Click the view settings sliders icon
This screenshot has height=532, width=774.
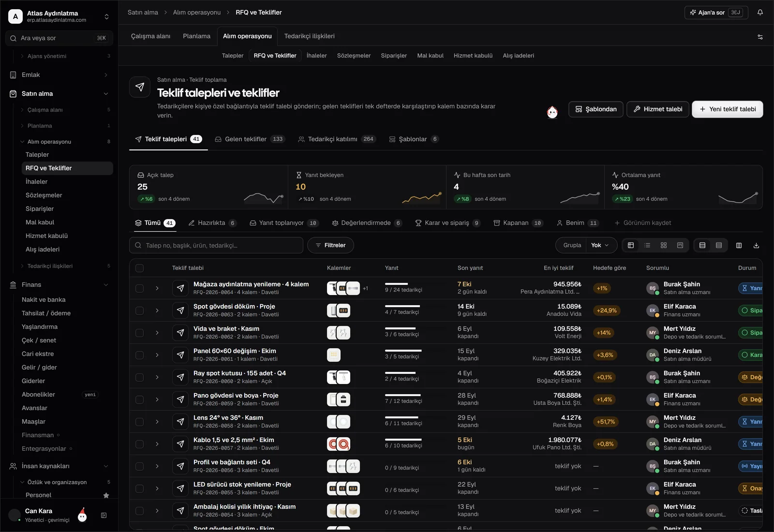[x=760, y=37]
